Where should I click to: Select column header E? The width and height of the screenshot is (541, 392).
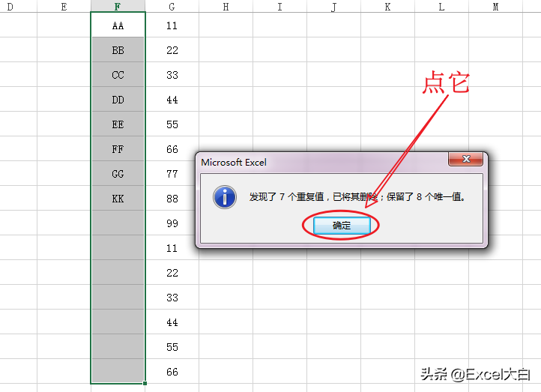(64, 6)
